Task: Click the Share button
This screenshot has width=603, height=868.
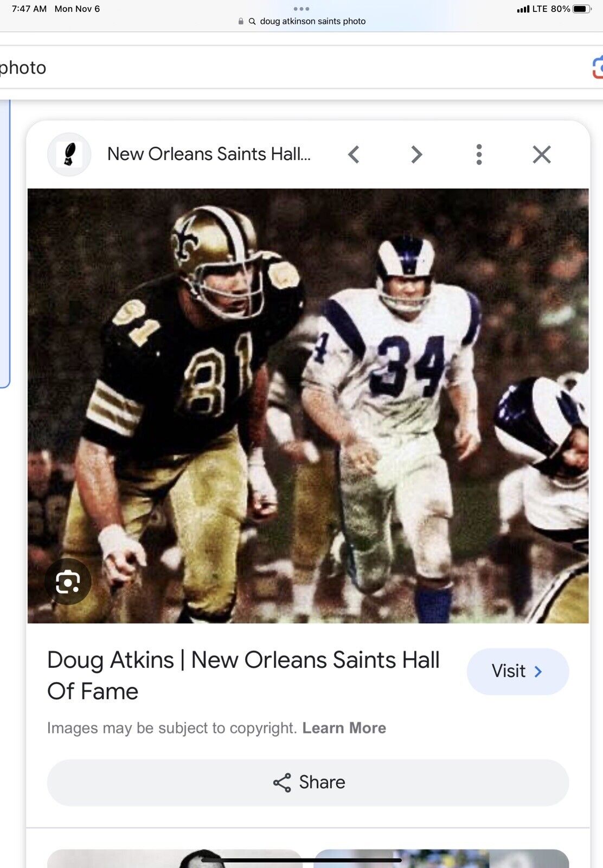Action: coord(308,782)
